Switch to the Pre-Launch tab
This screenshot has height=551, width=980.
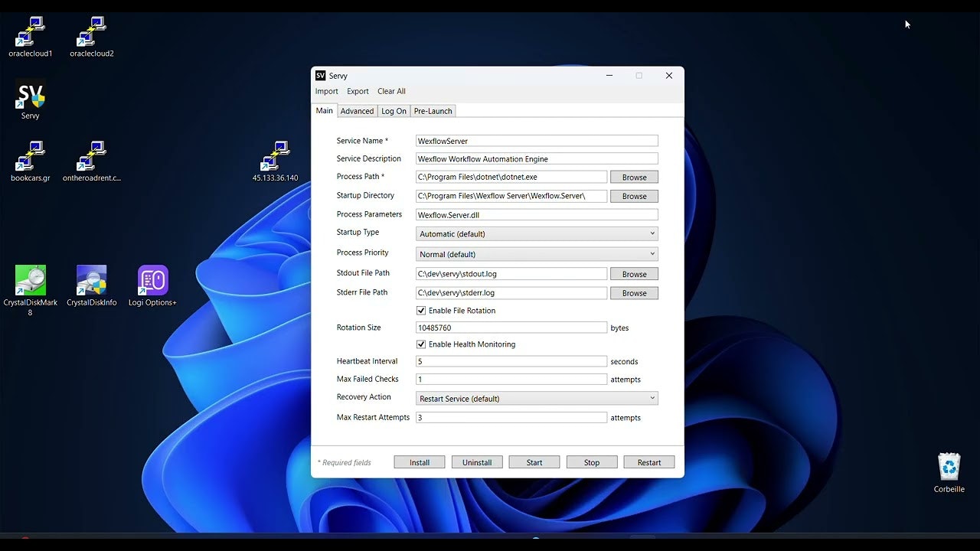[433, 111]
